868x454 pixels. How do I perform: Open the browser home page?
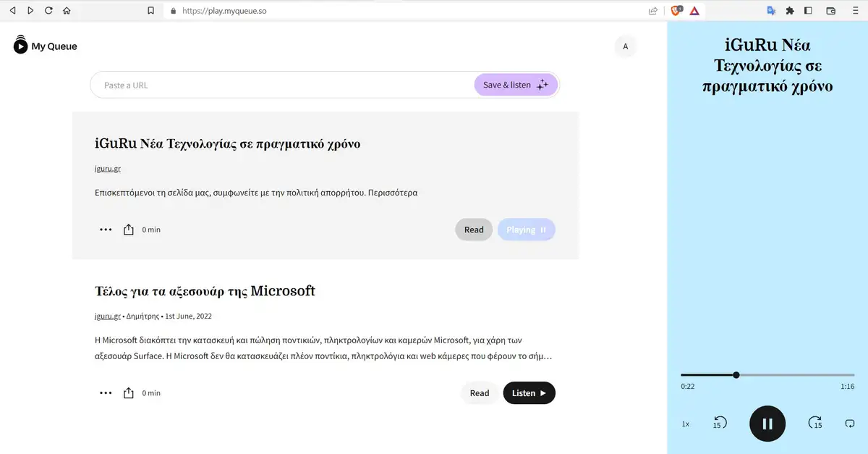pyautogui.click(x=67, y=11)
